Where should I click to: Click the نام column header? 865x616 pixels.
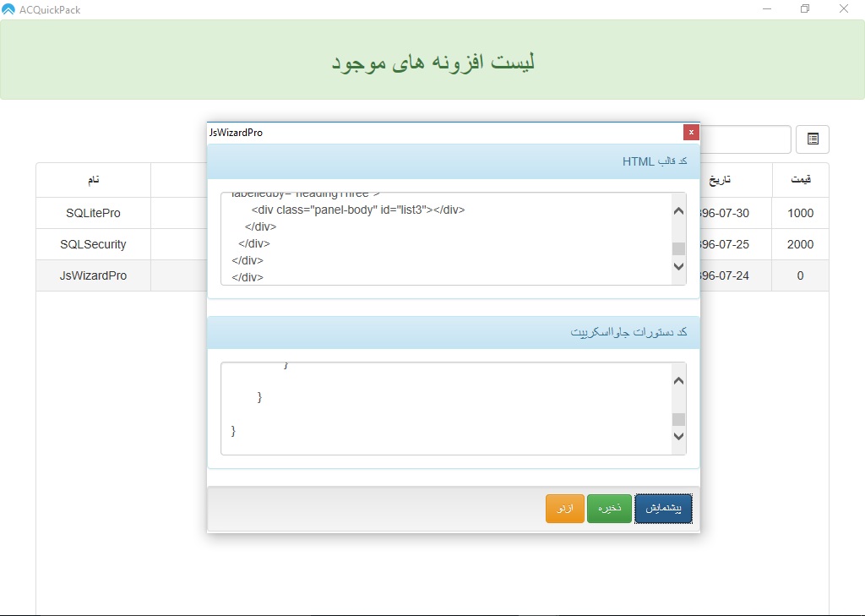click(x=93, y=181)
